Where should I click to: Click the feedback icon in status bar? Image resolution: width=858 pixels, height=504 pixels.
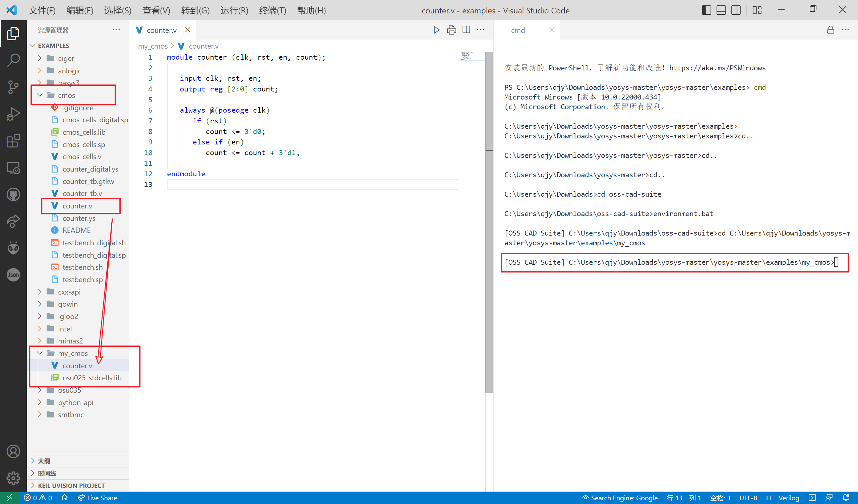[830, 498]
